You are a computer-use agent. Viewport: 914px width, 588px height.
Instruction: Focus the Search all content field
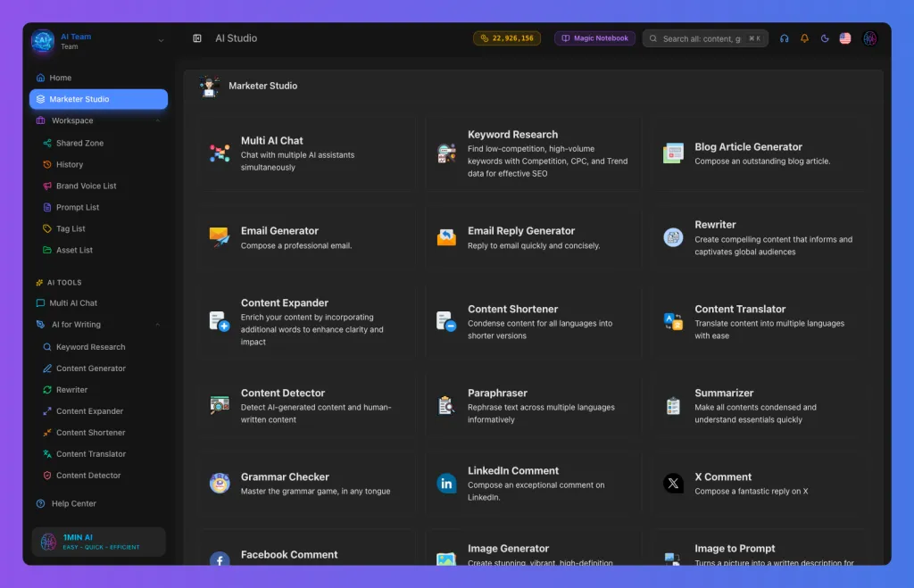[x=705, y=38]
